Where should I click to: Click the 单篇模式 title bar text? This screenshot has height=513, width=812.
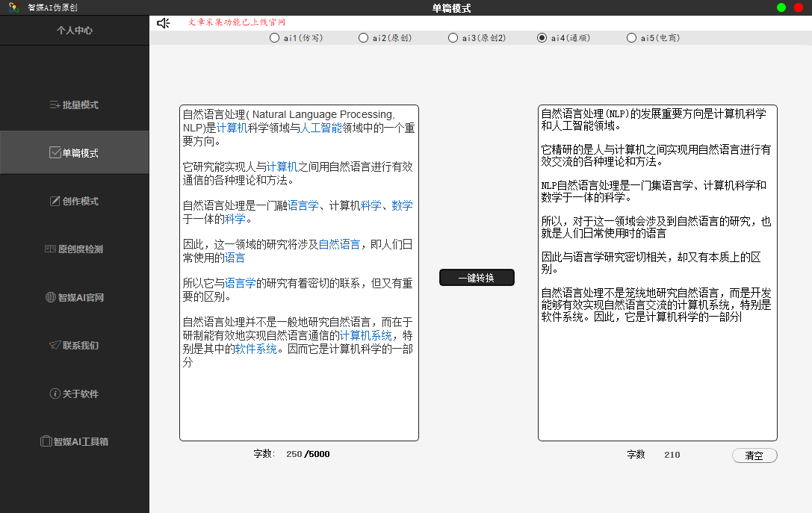[x=452, y=7]
